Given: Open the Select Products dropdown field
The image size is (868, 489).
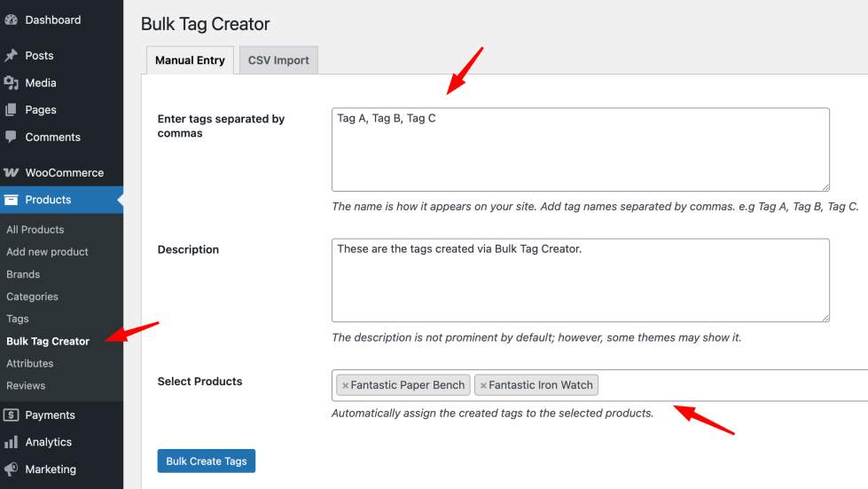Looking at the screenshot, I should [727, 385].
